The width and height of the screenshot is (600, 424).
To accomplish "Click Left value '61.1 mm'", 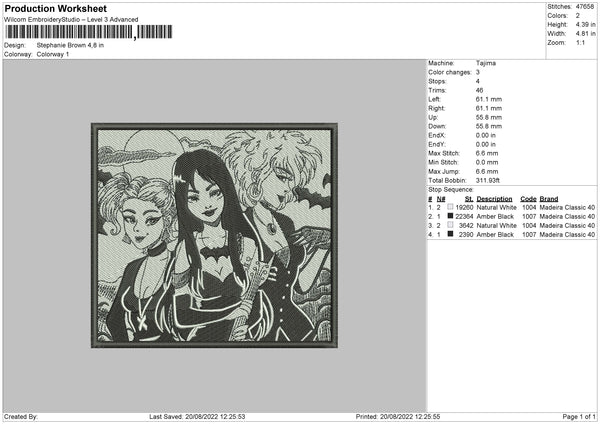I will point(489,99).
